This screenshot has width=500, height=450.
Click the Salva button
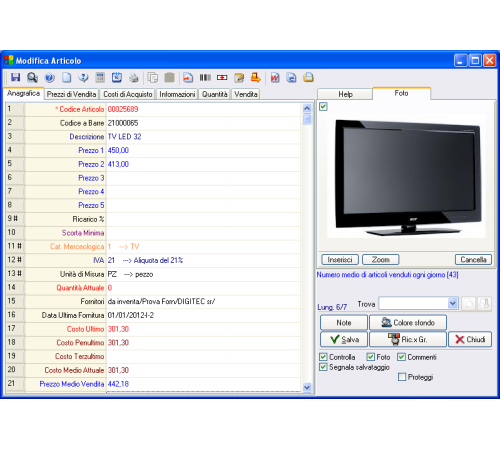point(344,339)
